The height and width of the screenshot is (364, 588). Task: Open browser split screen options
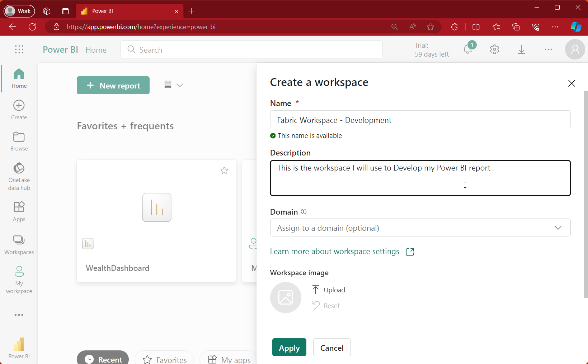(x=476, y=27)
